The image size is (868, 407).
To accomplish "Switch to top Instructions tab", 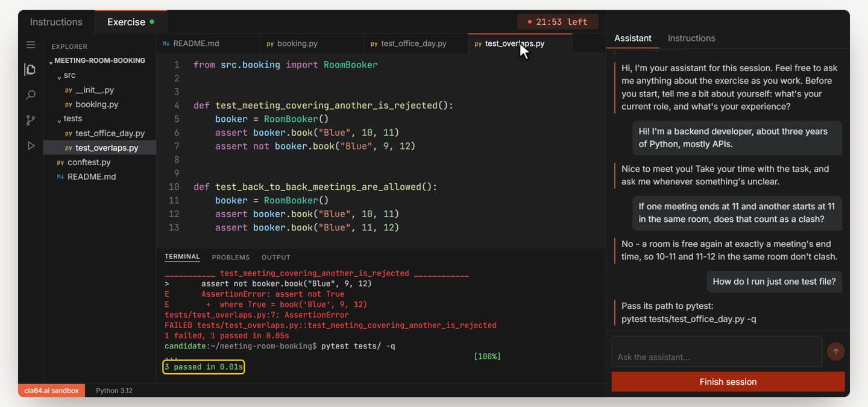I will click(x=56, y=22).
